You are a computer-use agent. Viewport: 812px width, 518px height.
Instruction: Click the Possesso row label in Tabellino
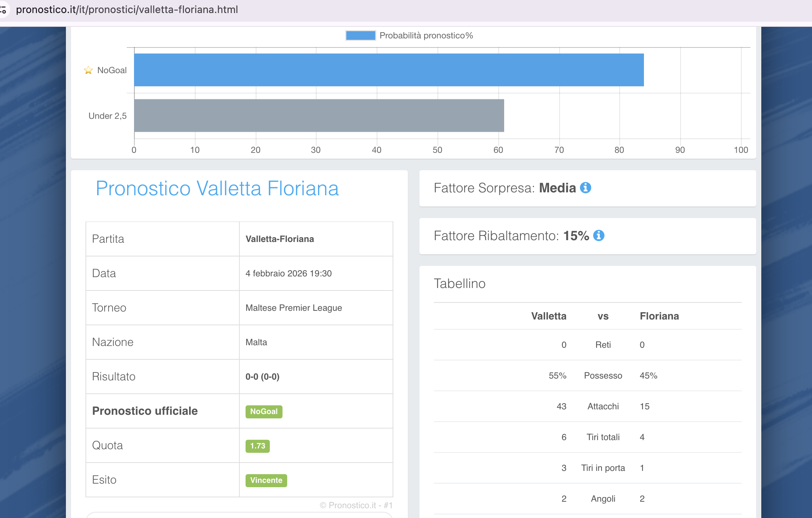(603, 376)
